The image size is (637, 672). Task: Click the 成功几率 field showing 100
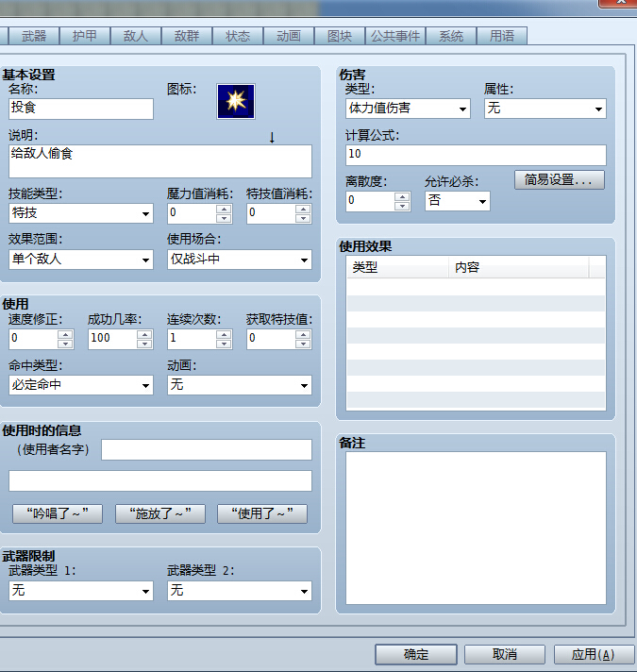[112, 339]
